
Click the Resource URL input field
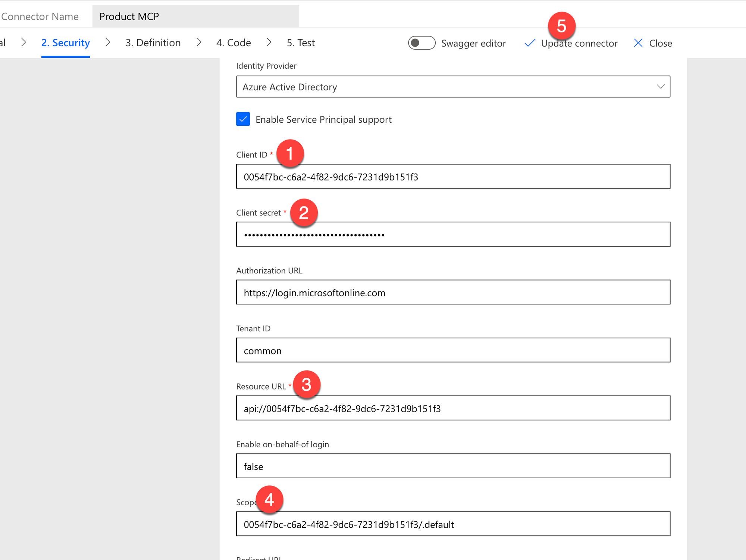coord(453,408)
